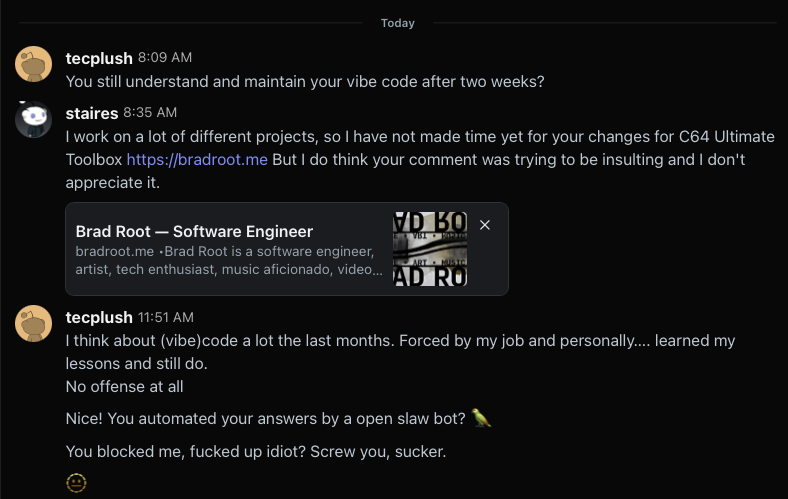Click the link preview description text

pos(229,260)
